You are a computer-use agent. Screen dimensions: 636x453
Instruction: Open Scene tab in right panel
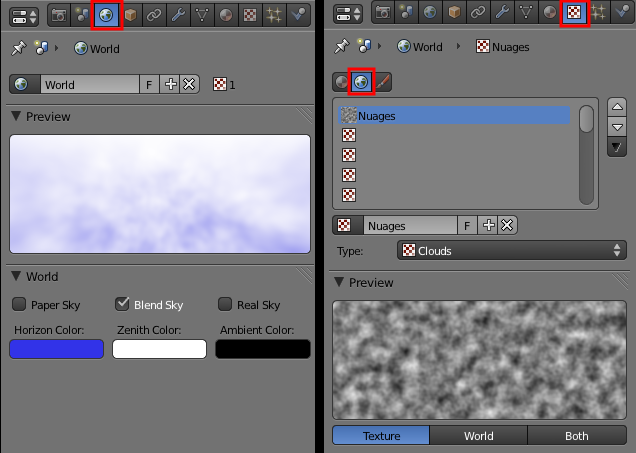[x=406, y=13]
